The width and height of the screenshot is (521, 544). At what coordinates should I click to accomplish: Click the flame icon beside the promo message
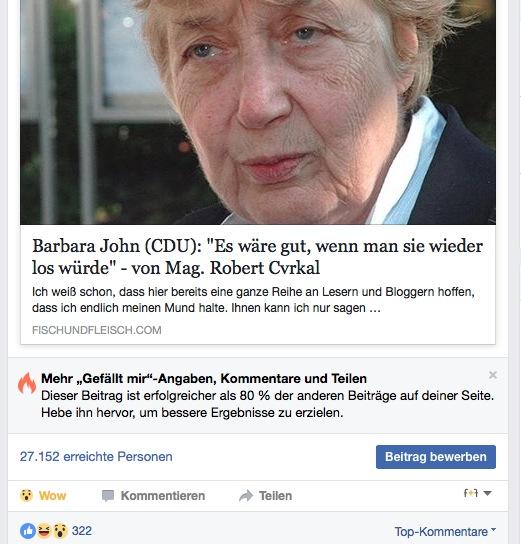coord(27,383)
